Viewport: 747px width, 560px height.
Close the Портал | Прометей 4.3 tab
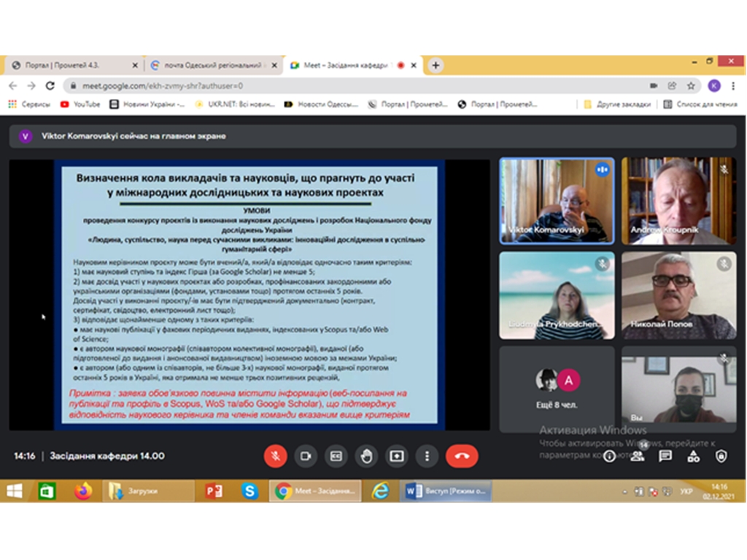point(135,65)
